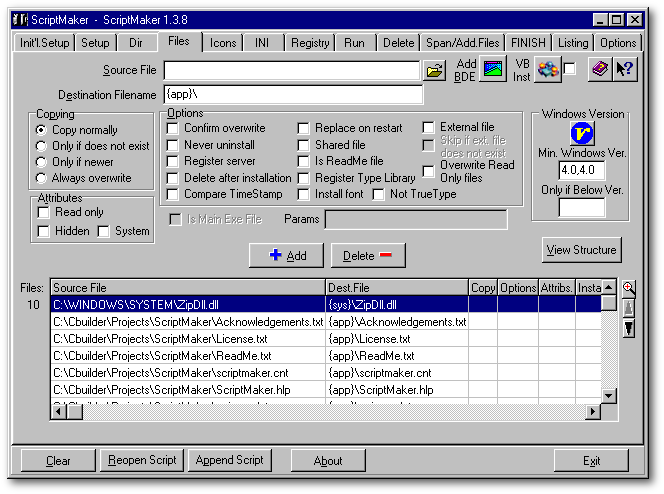Click Only if Below Ver. field
The image size is (664, 494).
point(581,207)
